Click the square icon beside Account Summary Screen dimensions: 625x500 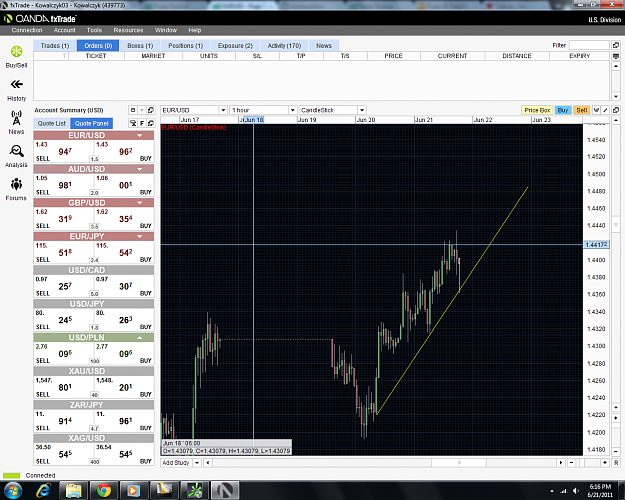click(133, 110)
